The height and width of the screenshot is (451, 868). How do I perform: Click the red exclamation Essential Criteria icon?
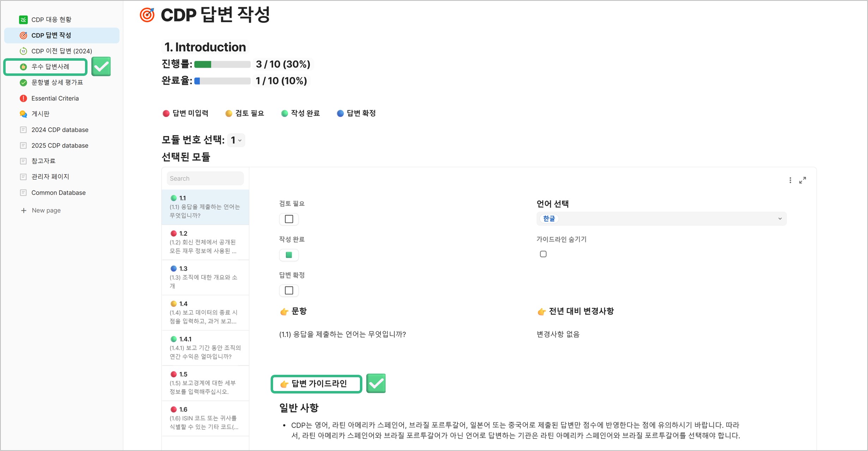pos(23,98)
